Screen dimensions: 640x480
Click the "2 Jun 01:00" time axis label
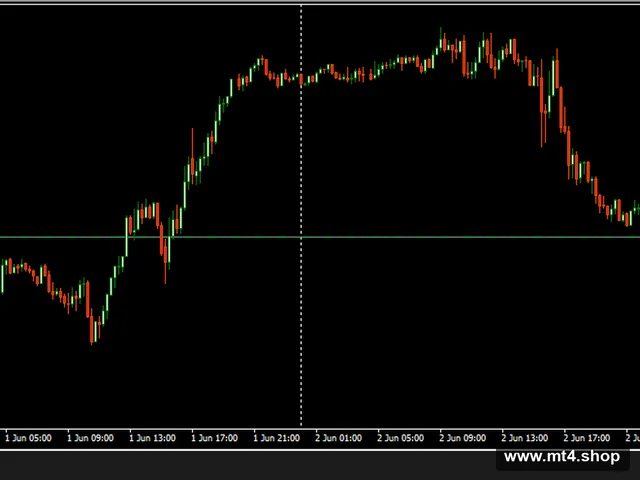(x=339, y=438)
